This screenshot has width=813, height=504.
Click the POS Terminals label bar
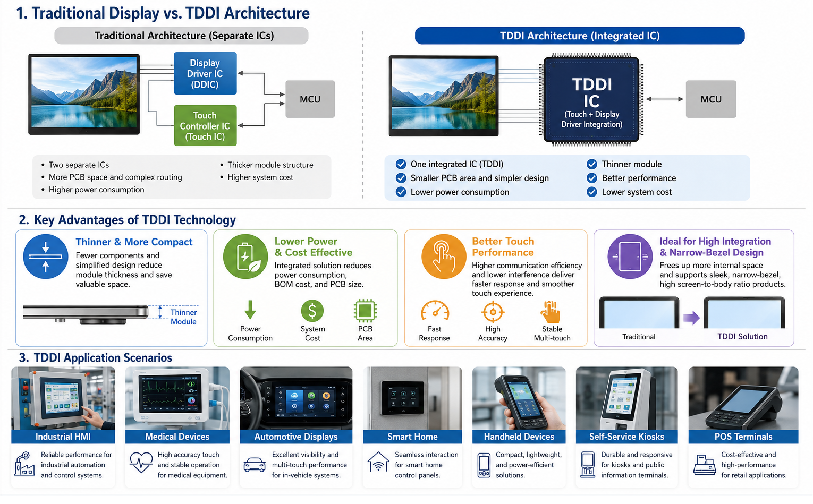(743, 437)
